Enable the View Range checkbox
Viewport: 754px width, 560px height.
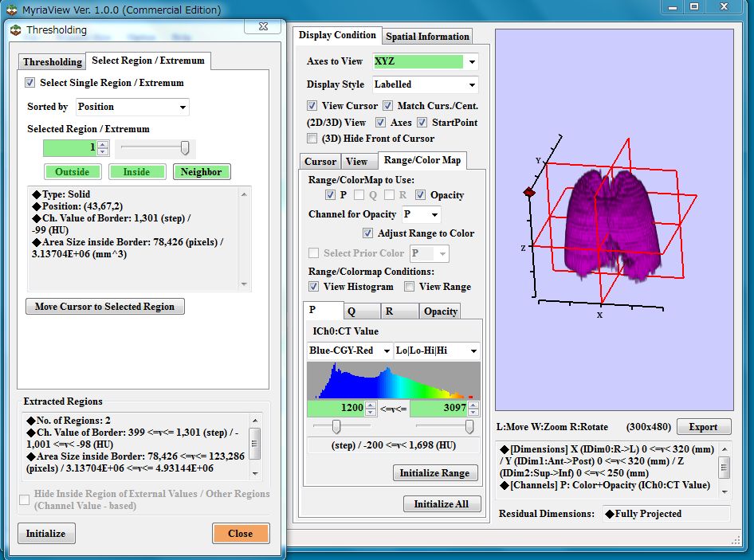click(x=409, y=287)
